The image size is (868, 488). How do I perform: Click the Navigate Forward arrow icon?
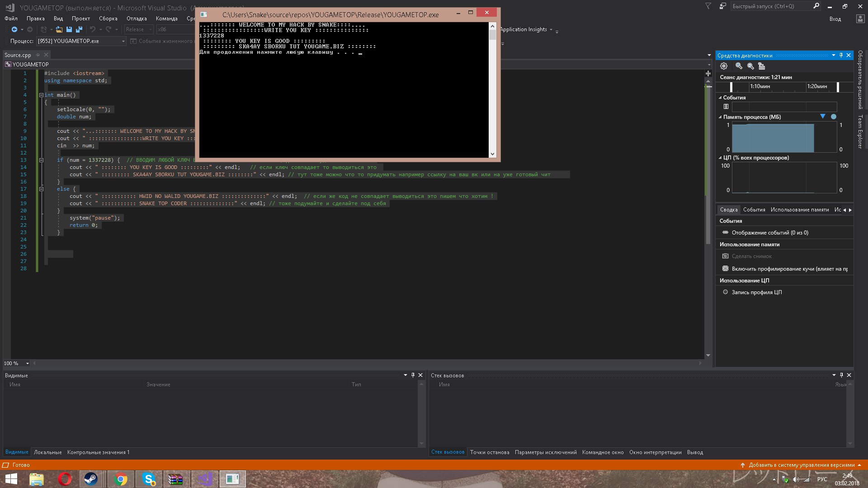click(30, 29)
